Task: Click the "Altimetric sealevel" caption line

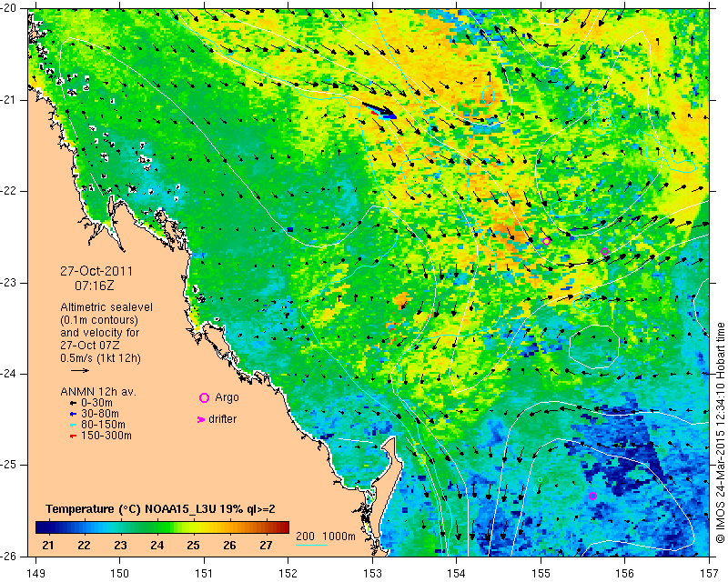Action: [x=106, y=307]
